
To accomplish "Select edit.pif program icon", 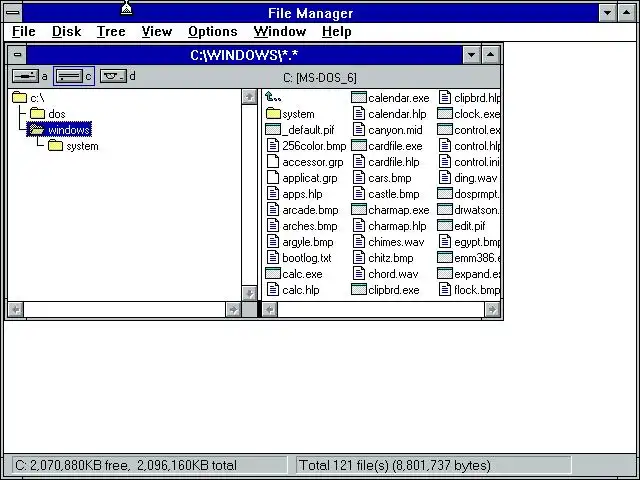I will tap(445, 226).
